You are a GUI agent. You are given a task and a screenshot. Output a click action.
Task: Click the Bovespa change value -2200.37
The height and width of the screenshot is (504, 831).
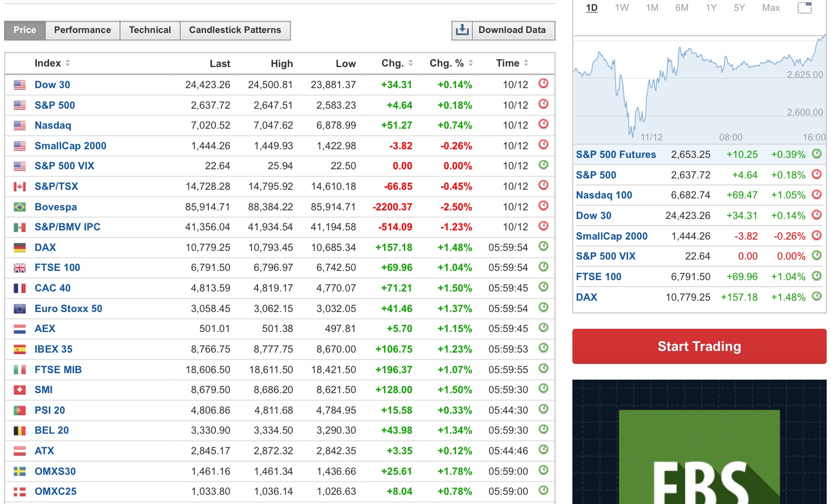[x=392, y=207]
